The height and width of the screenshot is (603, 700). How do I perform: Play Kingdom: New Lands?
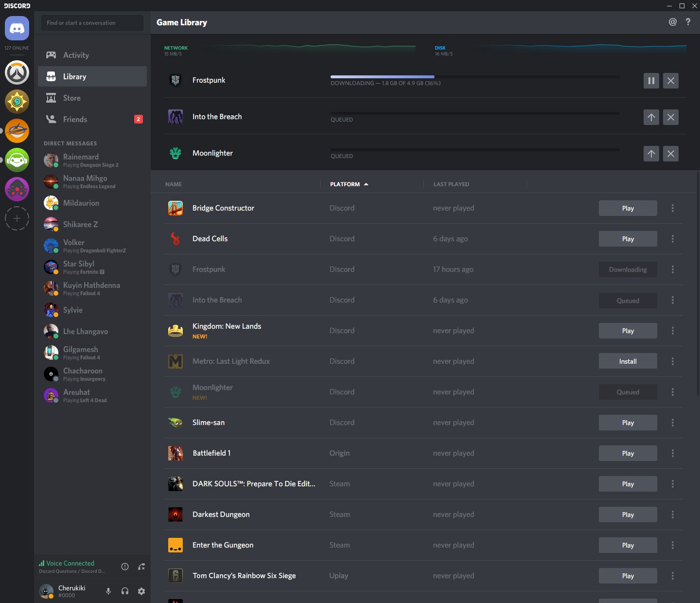(x=628, y=331)
